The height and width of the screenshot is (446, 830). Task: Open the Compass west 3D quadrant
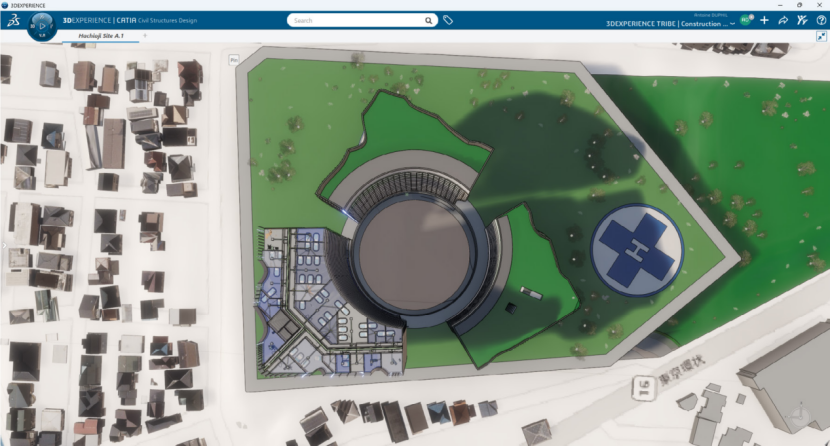(x=33, y=25)
